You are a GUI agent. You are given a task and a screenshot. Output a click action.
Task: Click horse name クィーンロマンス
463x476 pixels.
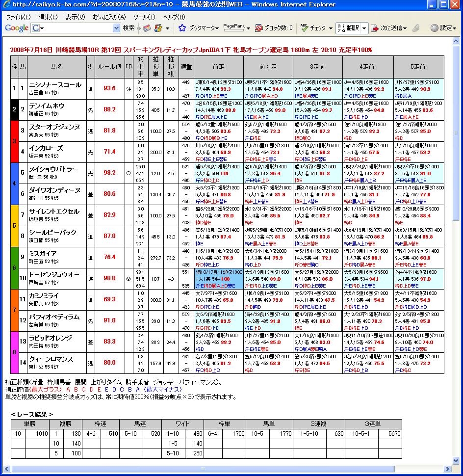[51, 359]
